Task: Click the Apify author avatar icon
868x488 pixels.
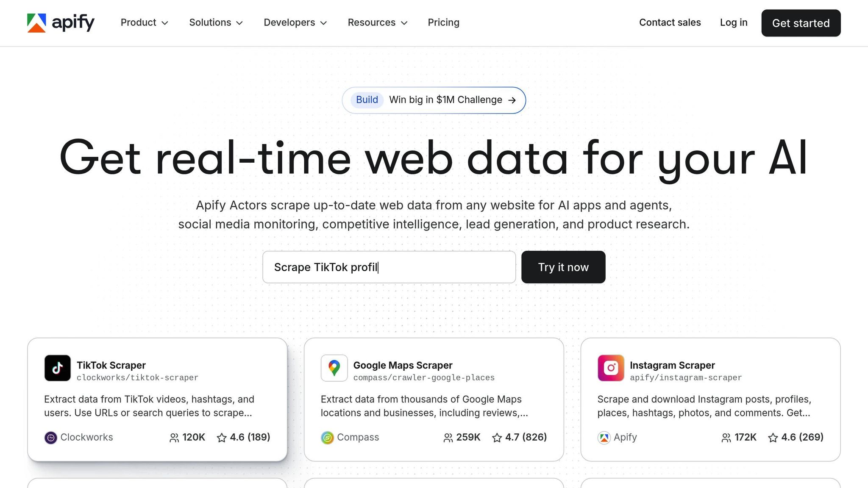Action: coord(604,438)
